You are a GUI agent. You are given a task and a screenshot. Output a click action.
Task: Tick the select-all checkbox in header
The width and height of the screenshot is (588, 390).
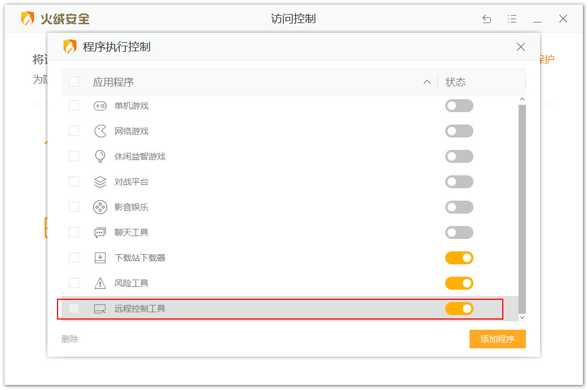(74, 82)
